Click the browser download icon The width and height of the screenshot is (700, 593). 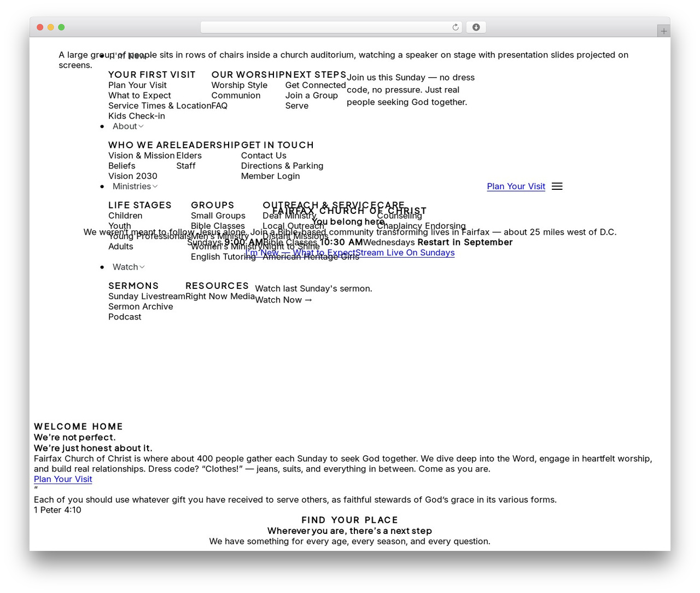tap(476, 27)
